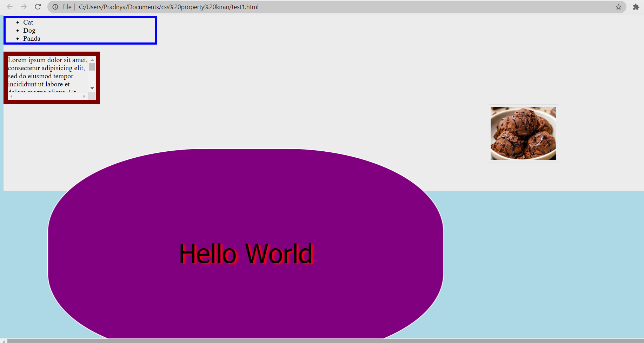View site information icon next to File
The height and width of the screenshot is (343, 644).
55,7
